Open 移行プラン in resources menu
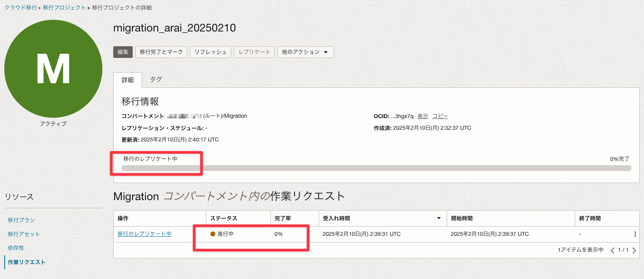The image size is (644, 279). click(21, 220)
